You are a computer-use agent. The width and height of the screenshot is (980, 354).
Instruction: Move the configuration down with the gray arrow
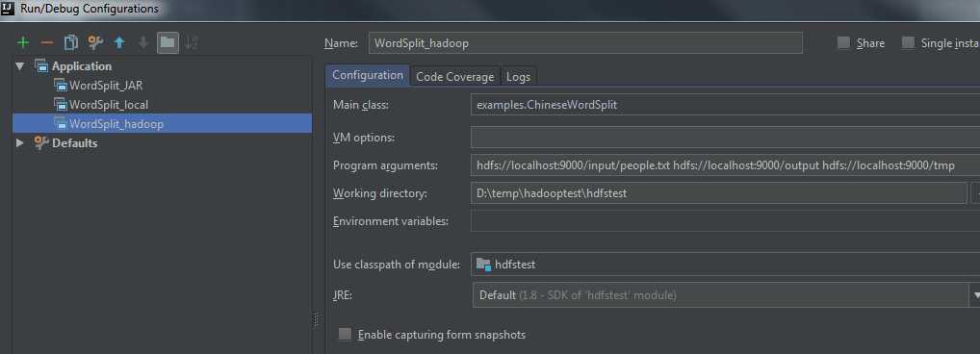coord(143,42)
